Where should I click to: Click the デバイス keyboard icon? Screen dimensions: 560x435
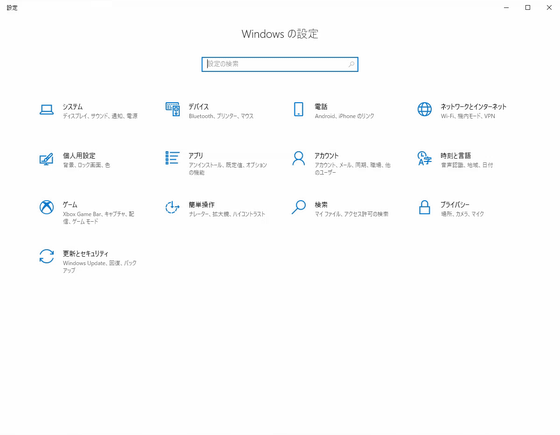click(x=172, y=109)
